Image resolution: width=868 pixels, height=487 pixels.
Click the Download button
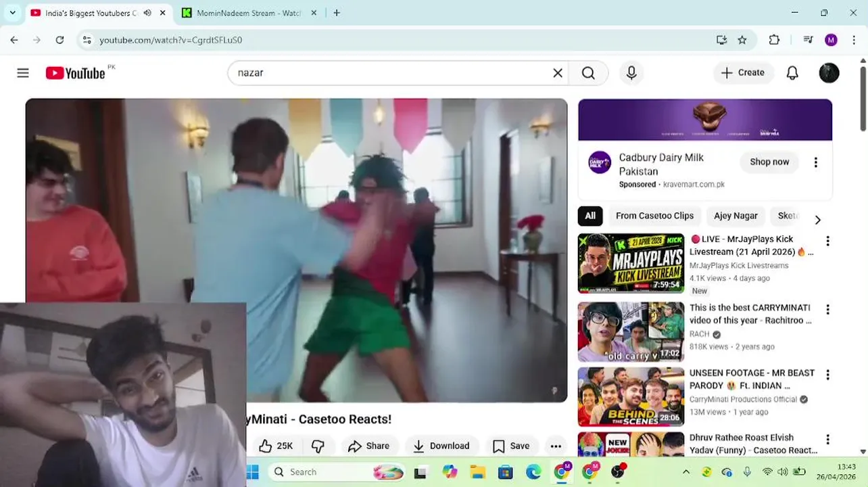[441, 446]
